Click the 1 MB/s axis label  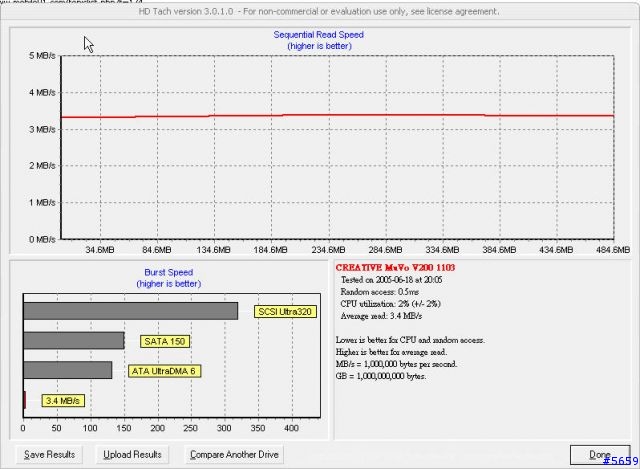[42, 202]
